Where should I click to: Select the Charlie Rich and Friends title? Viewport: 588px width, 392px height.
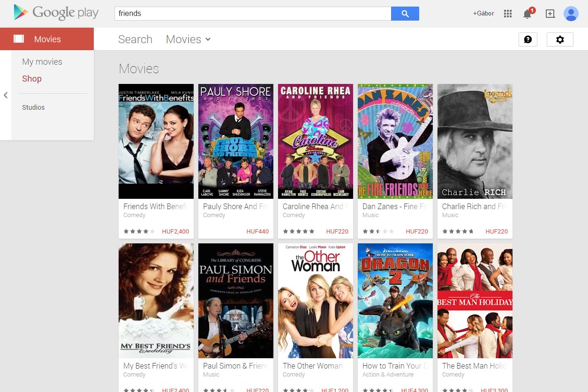474,206
